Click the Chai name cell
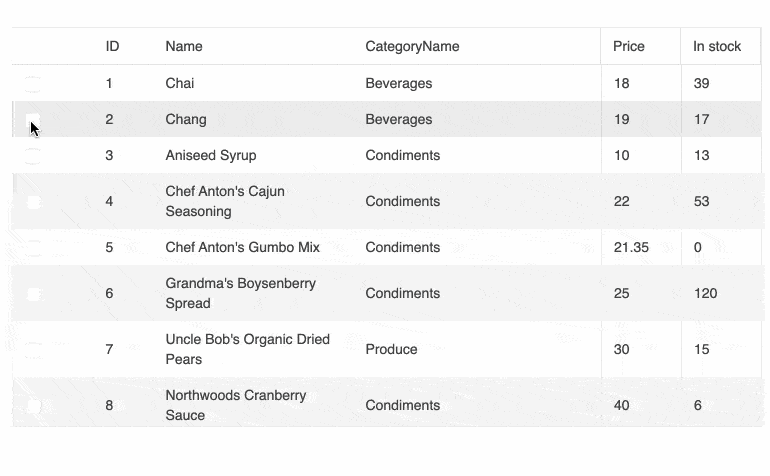Image resolution: width=770 pixels, height=476 pixels. pyautogui.click(x=180, y=83)
